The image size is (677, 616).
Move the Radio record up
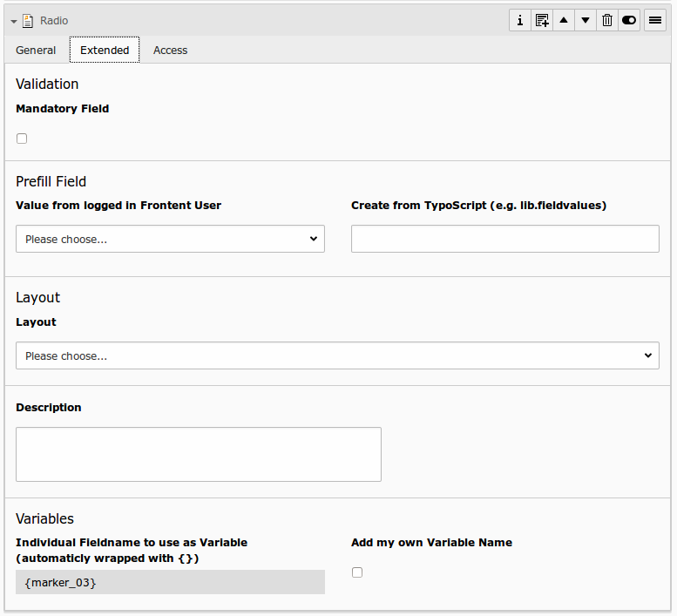564,20
